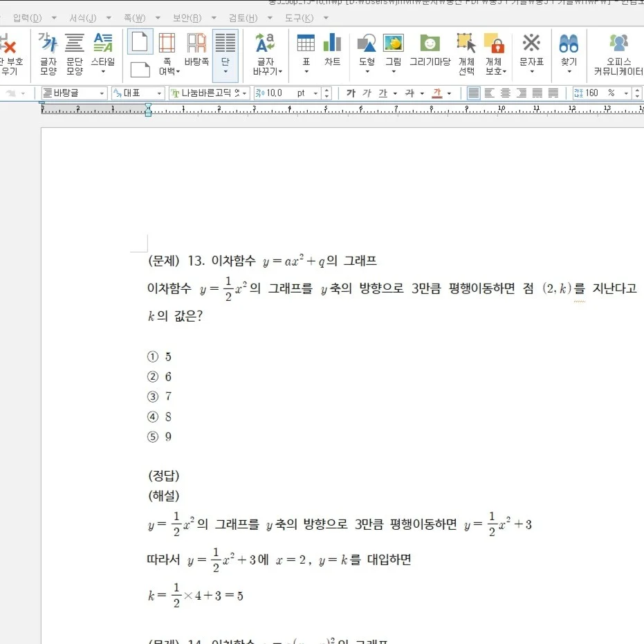Decrease line spacing with down stepper
Viewport: 644px width, 644px height.
pyautogui.click(x=637, y=96)
